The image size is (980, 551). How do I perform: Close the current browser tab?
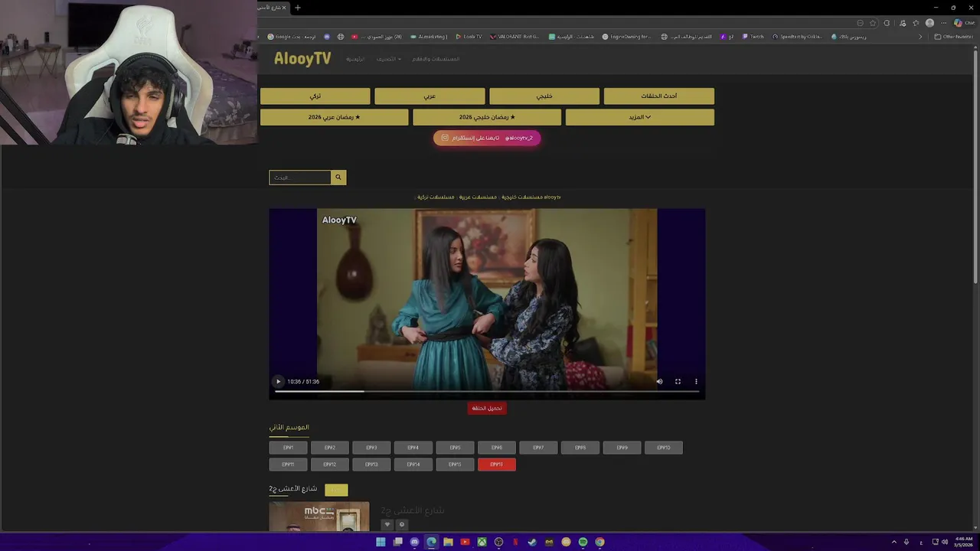[x=284, y=8]
